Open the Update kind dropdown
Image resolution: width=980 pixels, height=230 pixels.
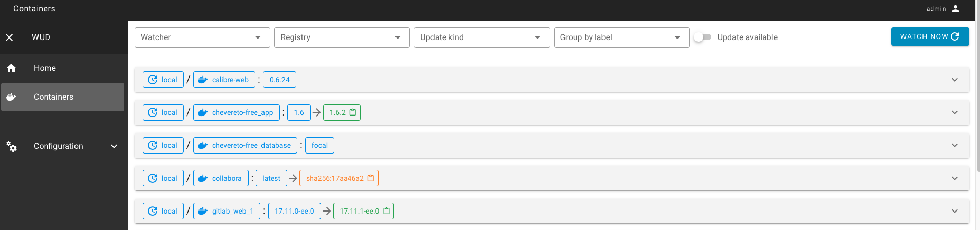tap(482, 37)
